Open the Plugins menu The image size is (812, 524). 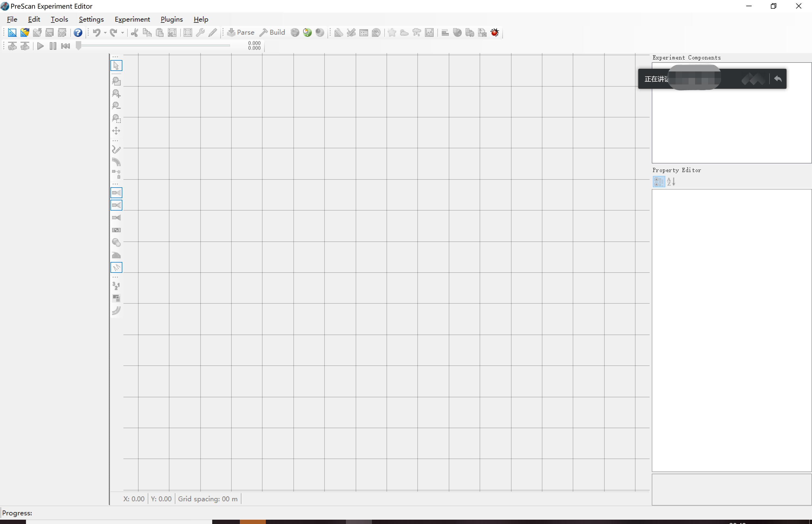coord(171,19)
